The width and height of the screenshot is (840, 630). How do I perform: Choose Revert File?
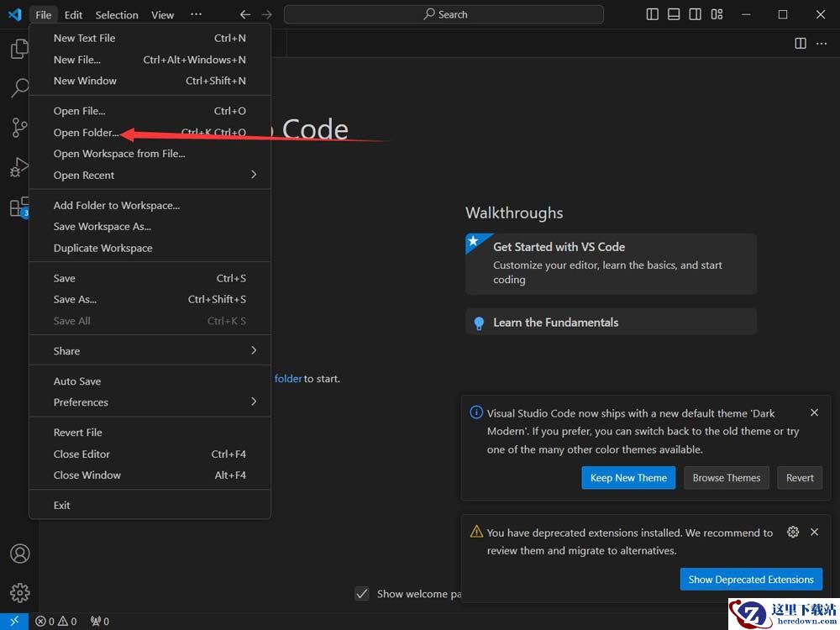tap(150, 433)
